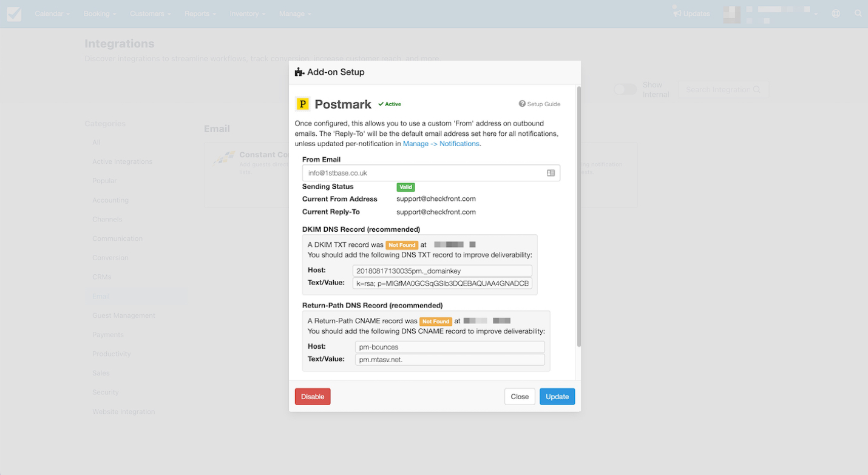Select the Security category
Screen dimensions: 868x475
click(x=106, y=392)
